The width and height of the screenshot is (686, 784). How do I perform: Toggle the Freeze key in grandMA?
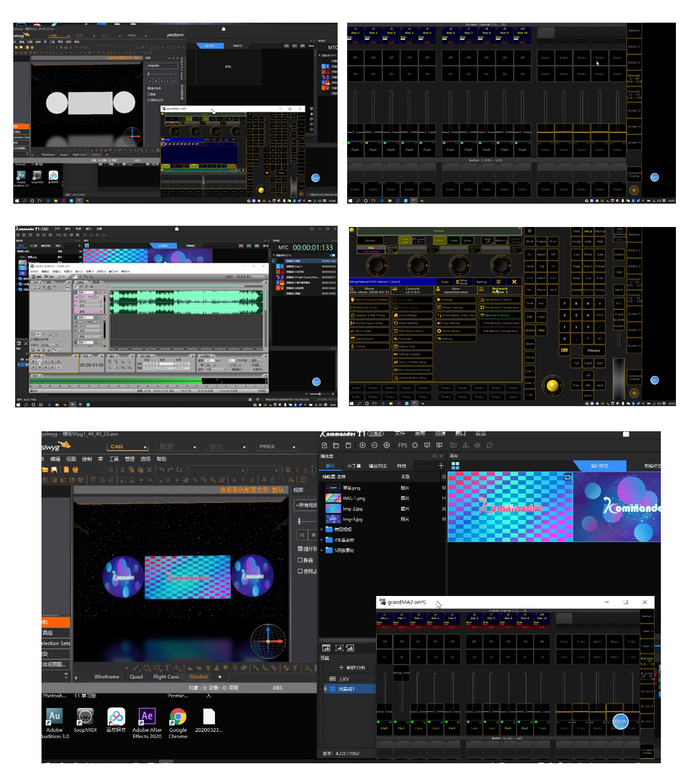[x=541, y=241]
